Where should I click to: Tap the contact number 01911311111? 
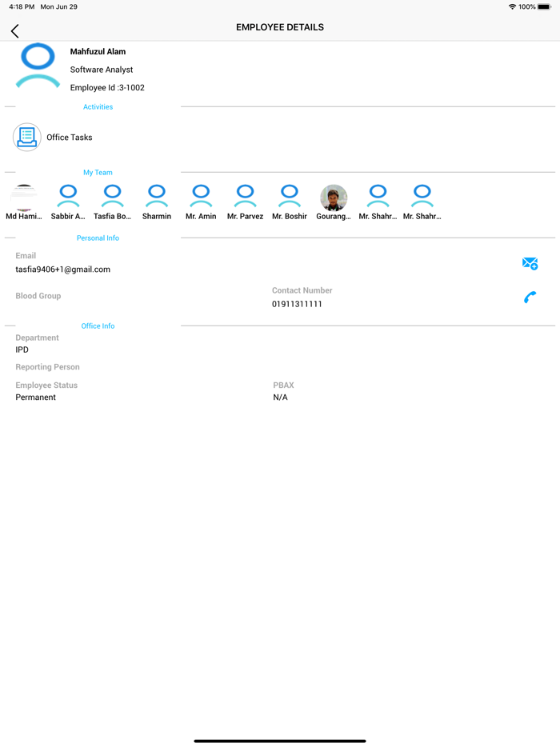[x=297, y=305]
